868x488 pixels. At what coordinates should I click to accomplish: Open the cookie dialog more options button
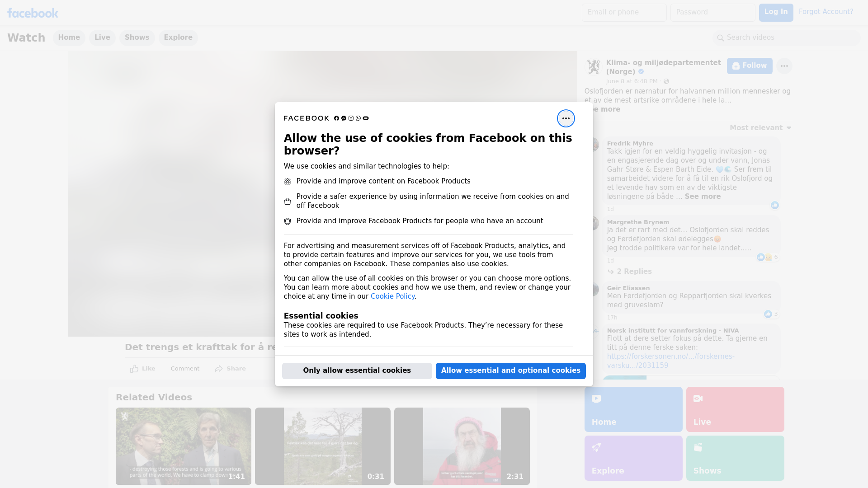point(566,118)
